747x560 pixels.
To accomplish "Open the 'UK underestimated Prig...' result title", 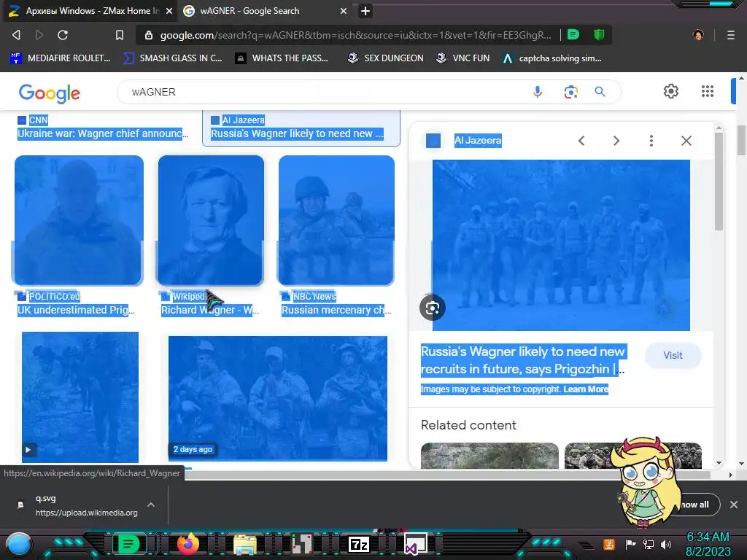I will (x=76, y=310).
